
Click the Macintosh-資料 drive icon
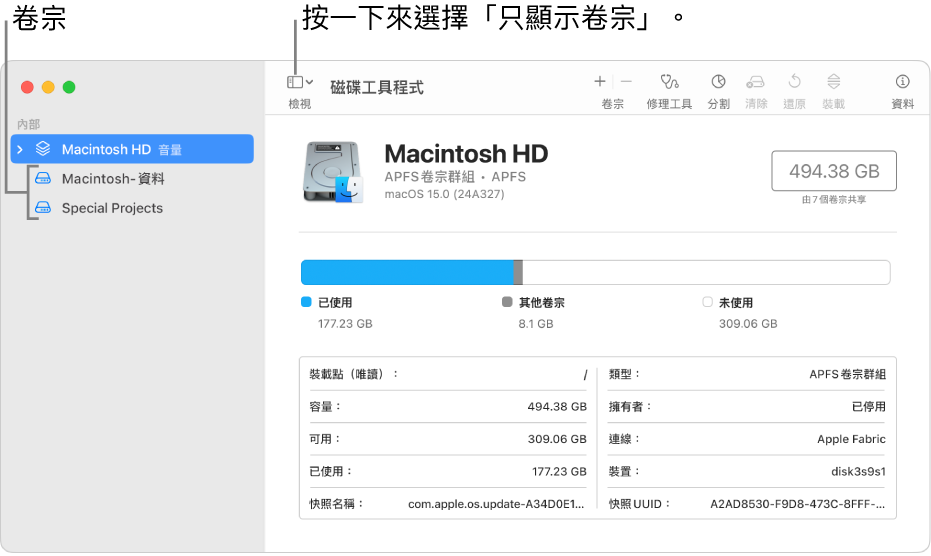43,178
